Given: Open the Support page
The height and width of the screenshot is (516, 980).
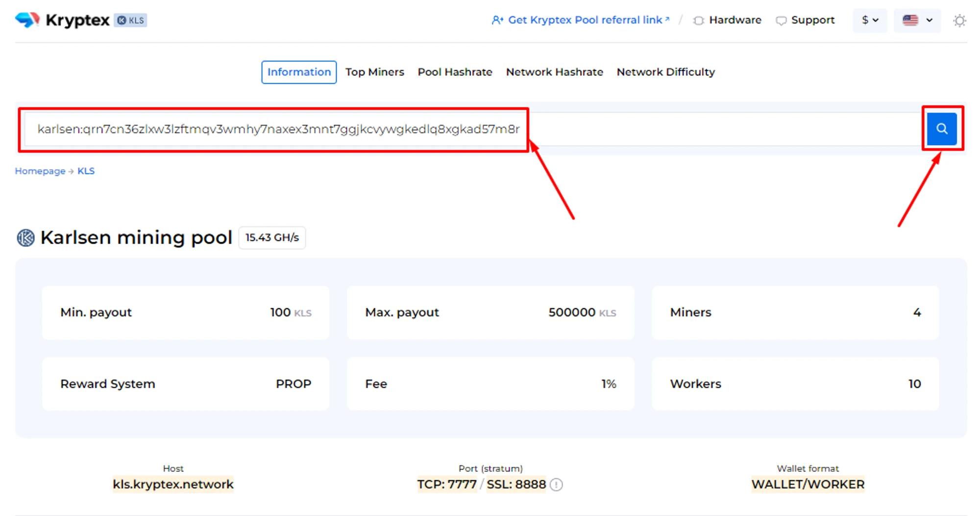Looking at the screenshot, I should (x=806, y=20).
